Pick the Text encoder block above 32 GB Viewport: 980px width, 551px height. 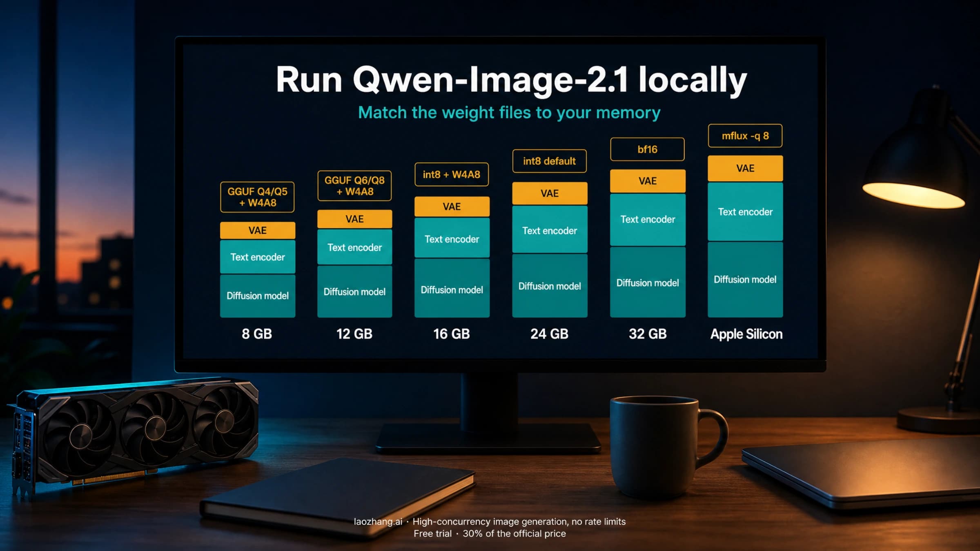648,220
